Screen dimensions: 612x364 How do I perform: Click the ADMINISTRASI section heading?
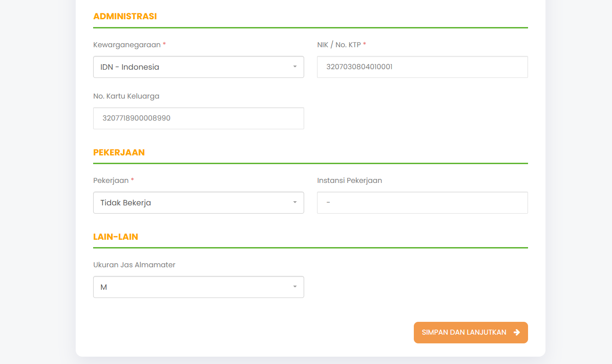pyautogui.click(x=125, y=17)
